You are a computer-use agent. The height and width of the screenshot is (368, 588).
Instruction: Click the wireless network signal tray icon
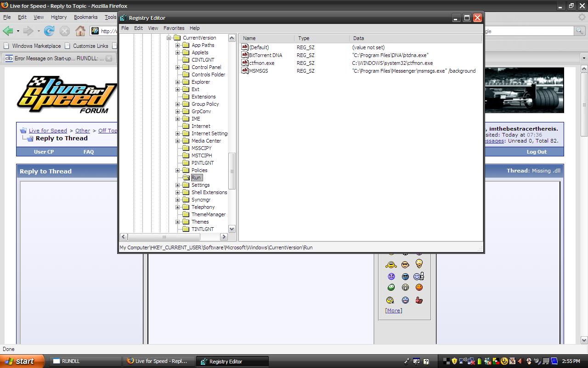(x=463, y=361)
